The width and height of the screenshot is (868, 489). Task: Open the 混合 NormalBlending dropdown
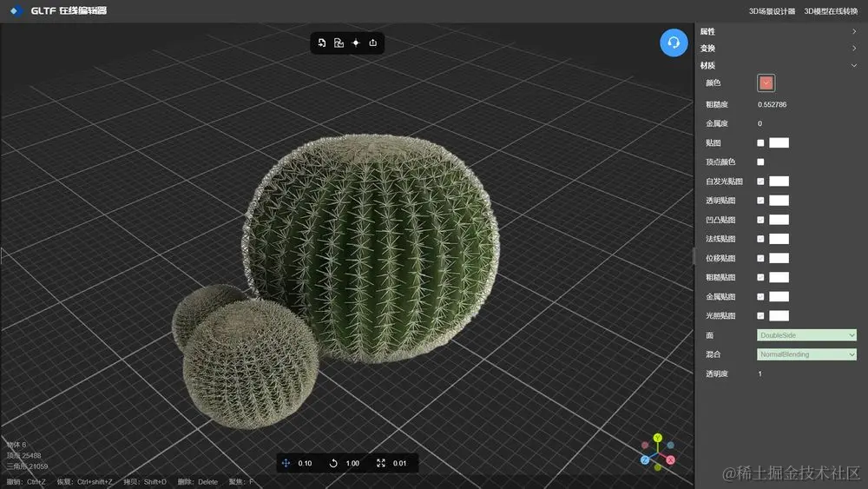click(x=806, y=354)
